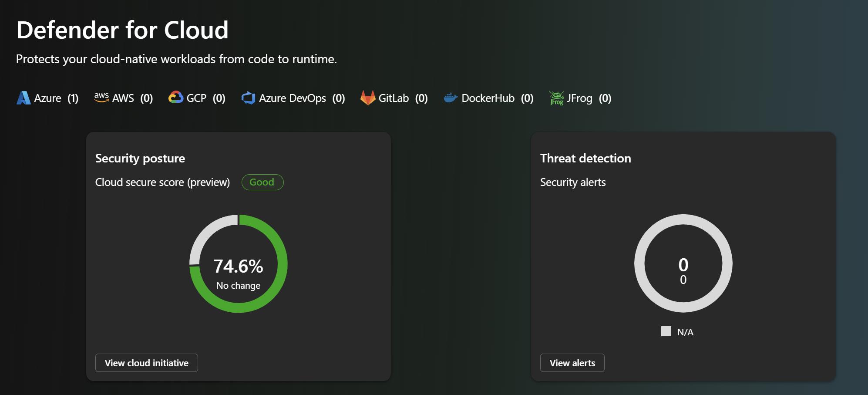Open alerts via View alerts button
This screenshot has width=868, height=395.
coord(572,363)
